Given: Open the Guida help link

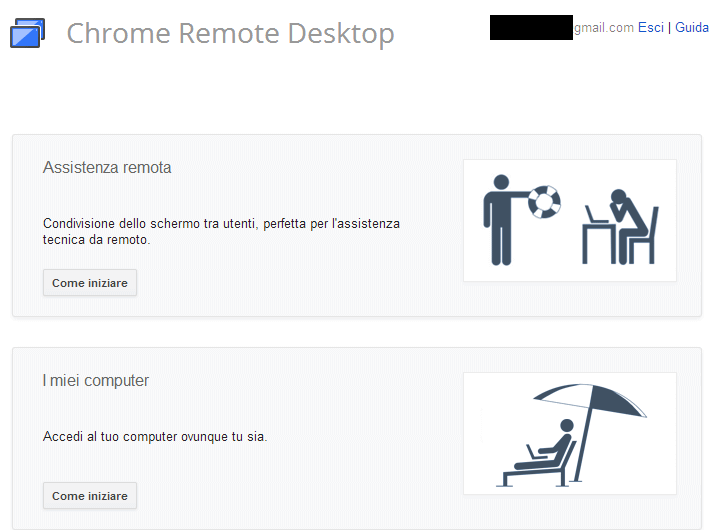Looking at the screenshot, I should [692, 28].
